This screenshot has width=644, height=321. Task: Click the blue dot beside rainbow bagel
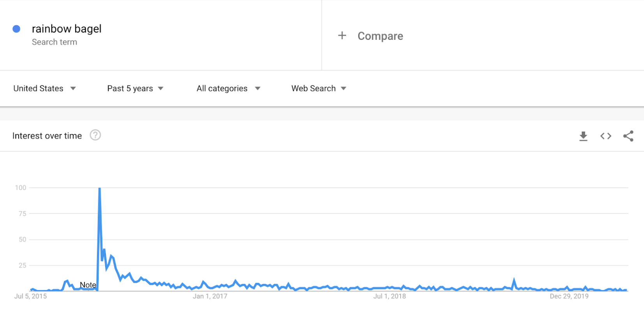click(x=16, y=29)
